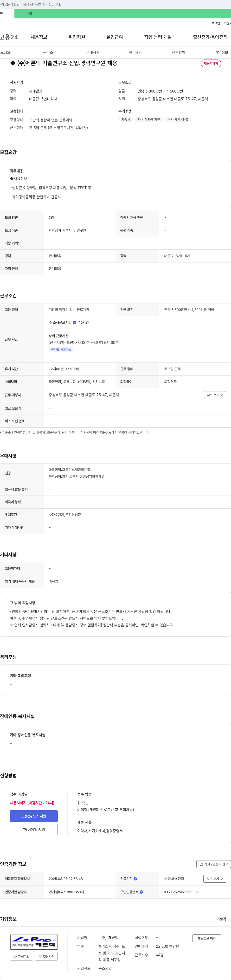
Task: Click the 주 소정근로시간 help icon
Action: click(74, 322)
